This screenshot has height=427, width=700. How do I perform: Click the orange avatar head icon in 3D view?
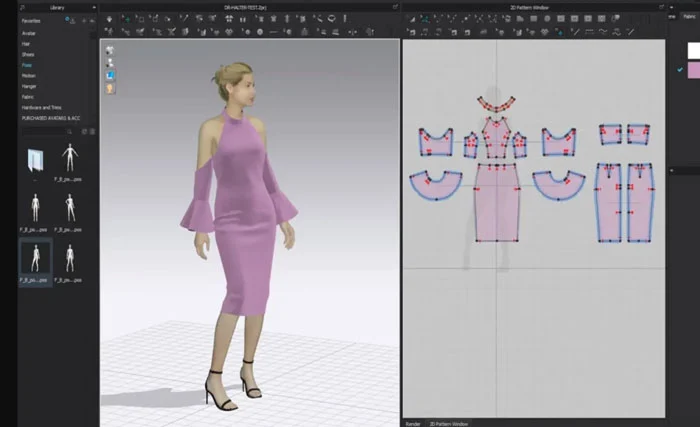coord(110,88)
